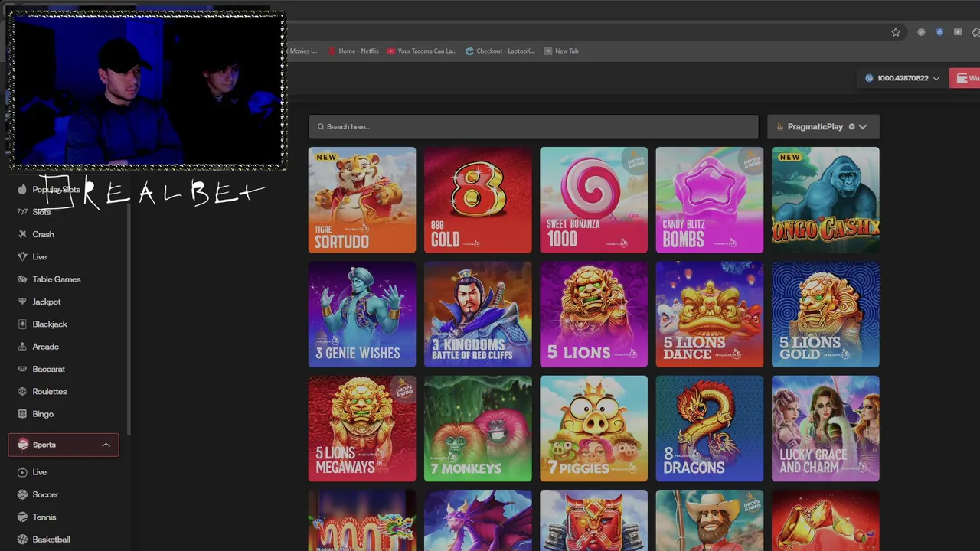Play 8 Dragons
This screenshot has width=980, height=551.
tap(710, 429)
